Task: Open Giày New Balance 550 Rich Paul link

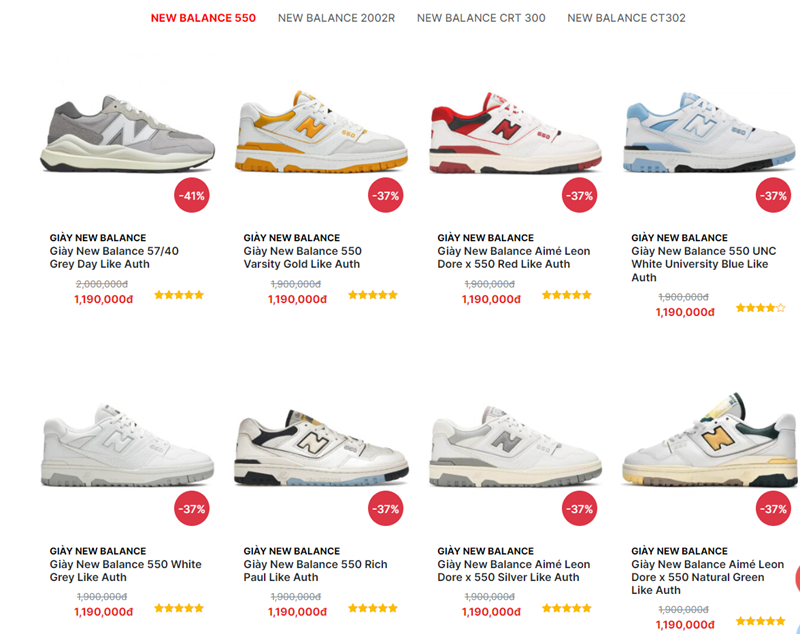Action: click(x=315, y=571)
